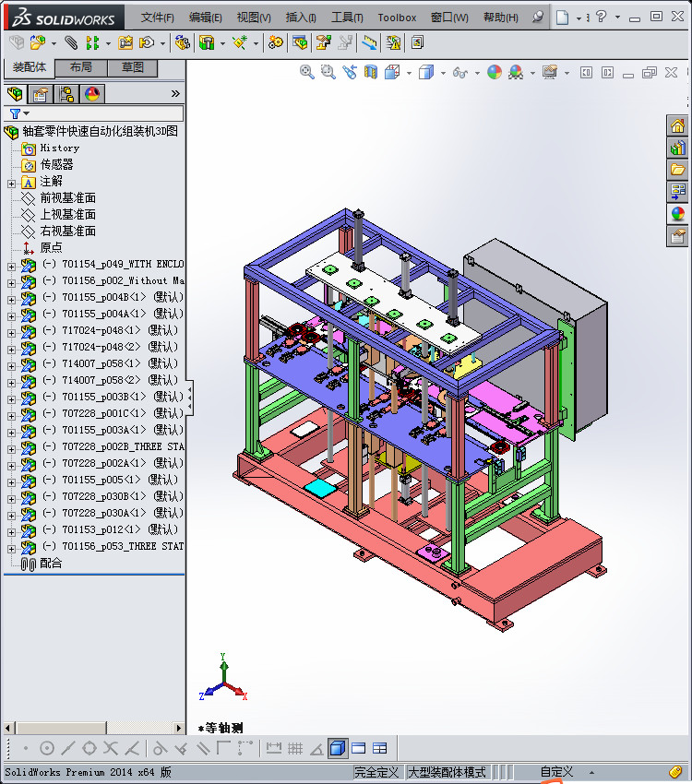Toggle four-view viewport layout button
Image resolution: width=692 pixels, height=784 pixels.
[379, 749]
